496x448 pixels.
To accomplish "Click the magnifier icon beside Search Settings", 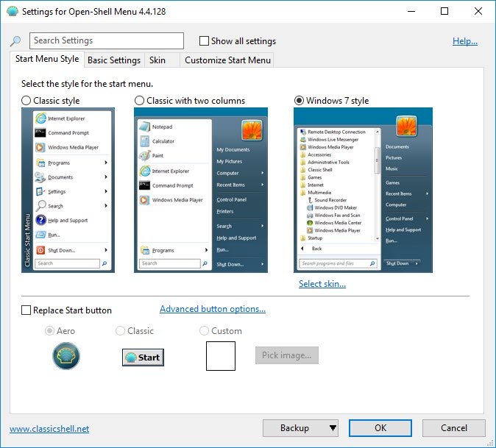I will click(x=15, y=41).
